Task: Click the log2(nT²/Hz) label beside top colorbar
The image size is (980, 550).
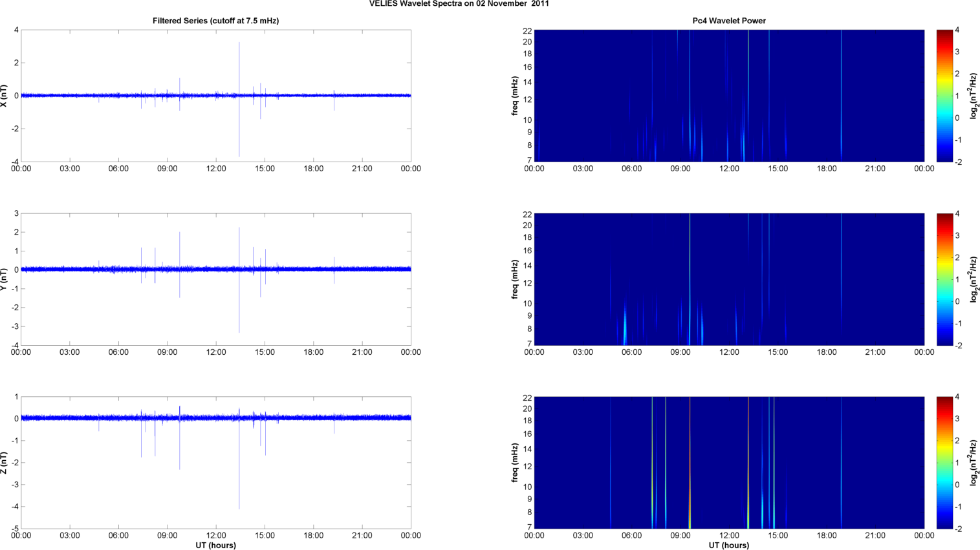Action: tap(973, 96)
